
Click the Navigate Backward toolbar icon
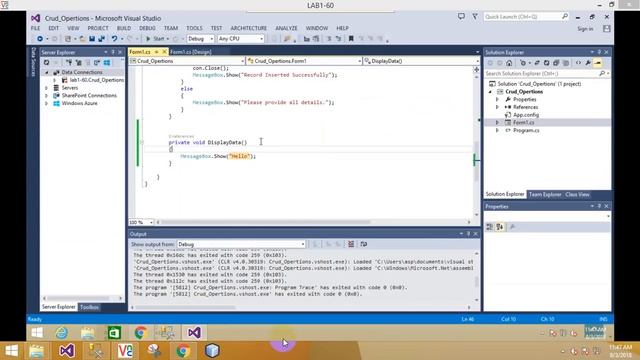coord(40,39)
